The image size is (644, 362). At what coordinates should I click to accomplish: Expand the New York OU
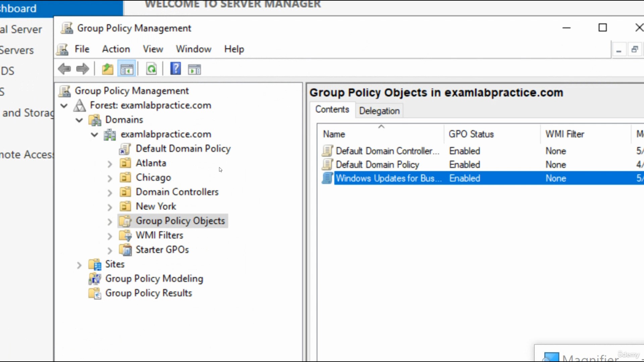tap(110, 207)
